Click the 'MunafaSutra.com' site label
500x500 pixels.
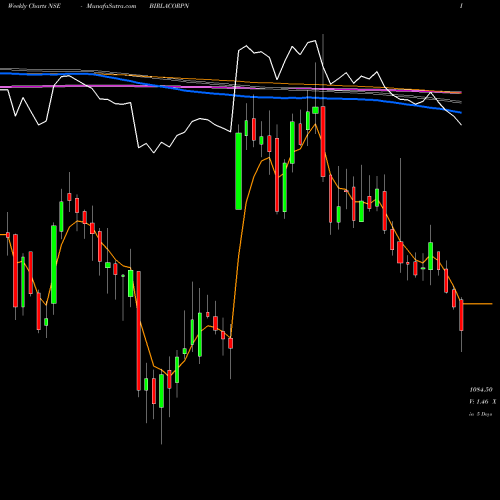pyautogui.click(x=111, y=6)
